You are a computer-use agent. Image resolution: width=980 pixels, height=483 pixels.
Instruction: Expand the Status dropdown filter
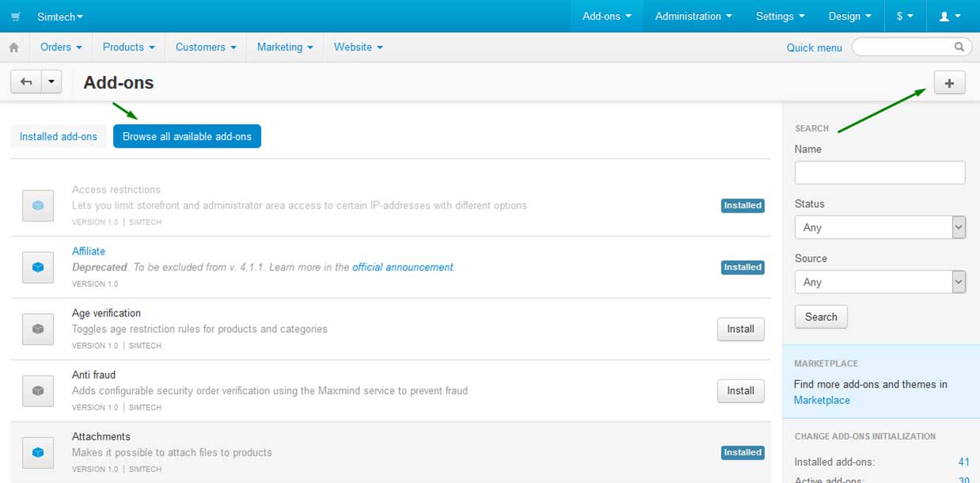(880, 228)
